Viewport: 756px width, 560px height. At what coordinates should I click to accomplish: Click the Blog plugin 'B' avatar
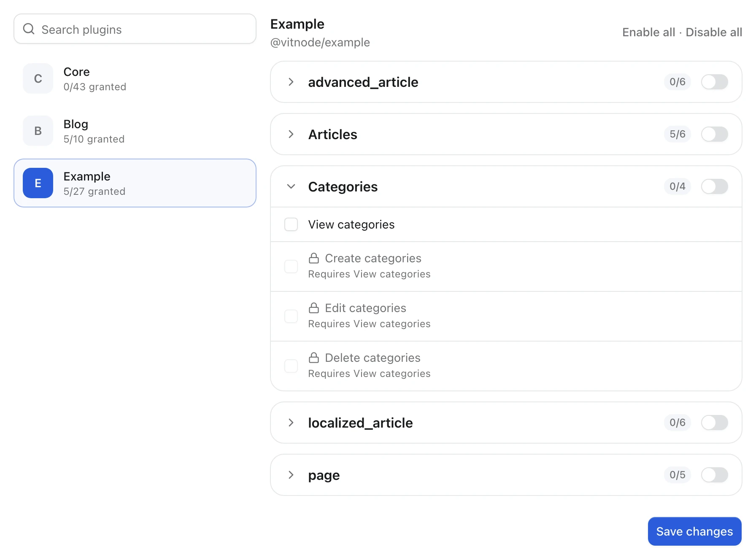tap(38, 131)
